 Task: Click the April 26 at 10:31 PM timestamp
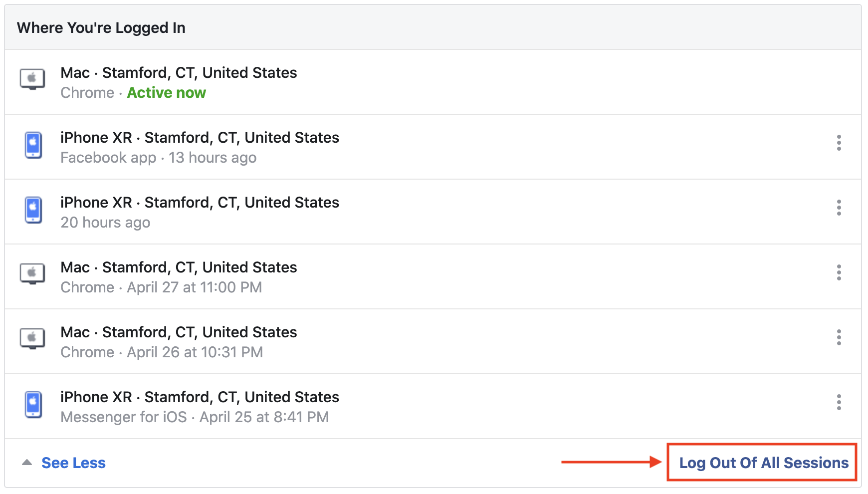pyautogui.click(x=195, y=352)
